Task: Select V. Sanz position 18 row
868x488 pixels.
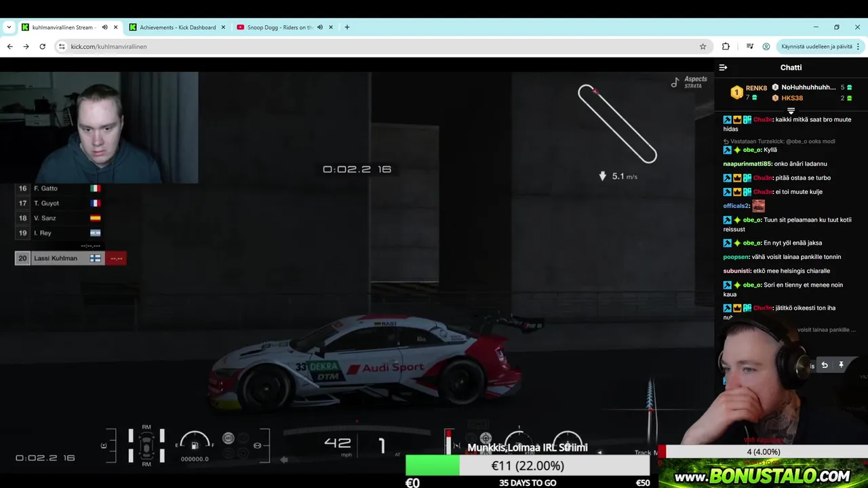Action: coord(58,218)
